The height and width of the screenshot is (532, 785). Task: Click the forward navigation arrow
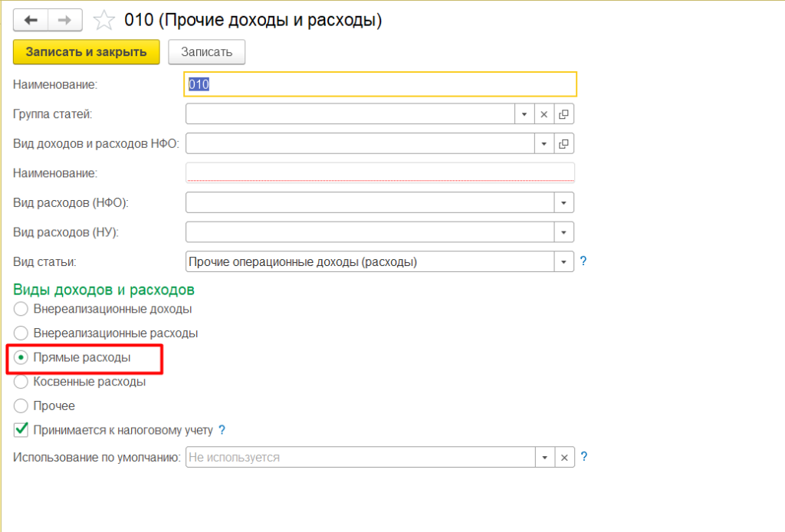point(66,20)
